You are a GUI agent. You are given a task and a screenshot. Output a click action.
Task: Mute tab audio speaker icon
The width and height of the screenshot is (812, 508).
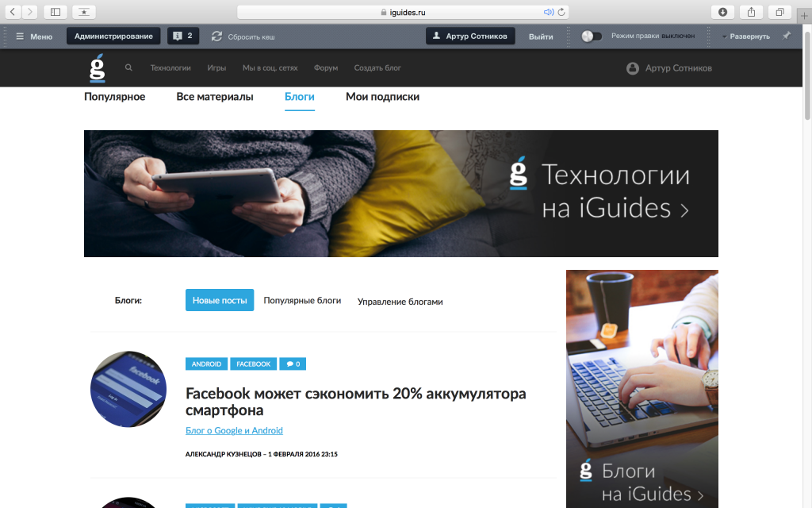coord(549,12)
